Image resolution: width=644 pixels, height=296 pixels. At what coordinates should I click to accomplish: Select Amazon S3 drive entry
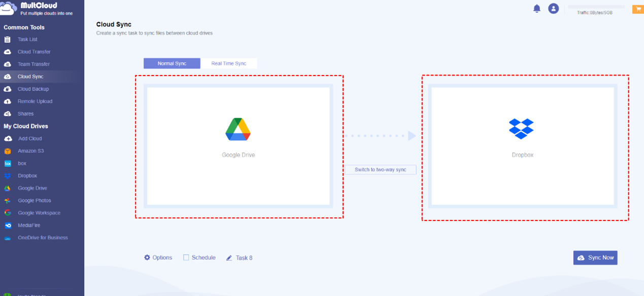(x=31, y=151)
